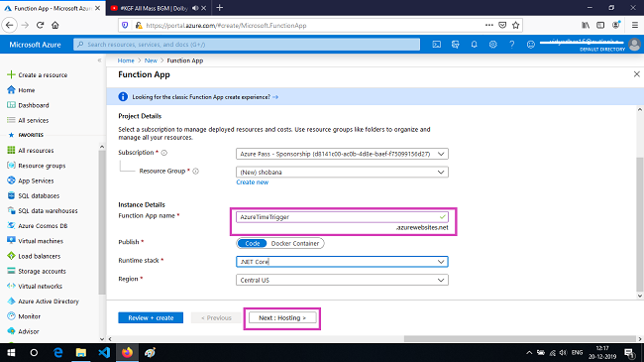This screenshot has height=362, width=644.
Task: Open Firefox page actions ellipsis
Action: (488, 26)
